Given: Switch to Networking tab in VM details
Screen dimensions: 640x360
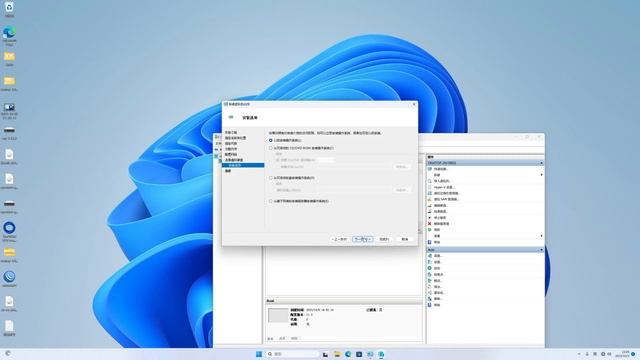Looking at the screenshot, I should 294,338.
